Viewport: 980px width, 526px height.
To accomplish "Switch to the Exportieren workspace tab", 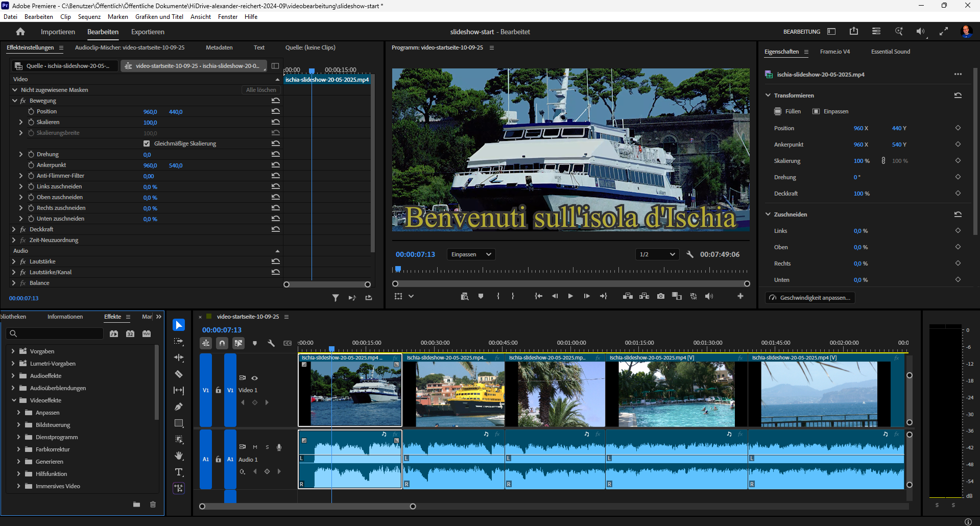I will click(148, 32).
